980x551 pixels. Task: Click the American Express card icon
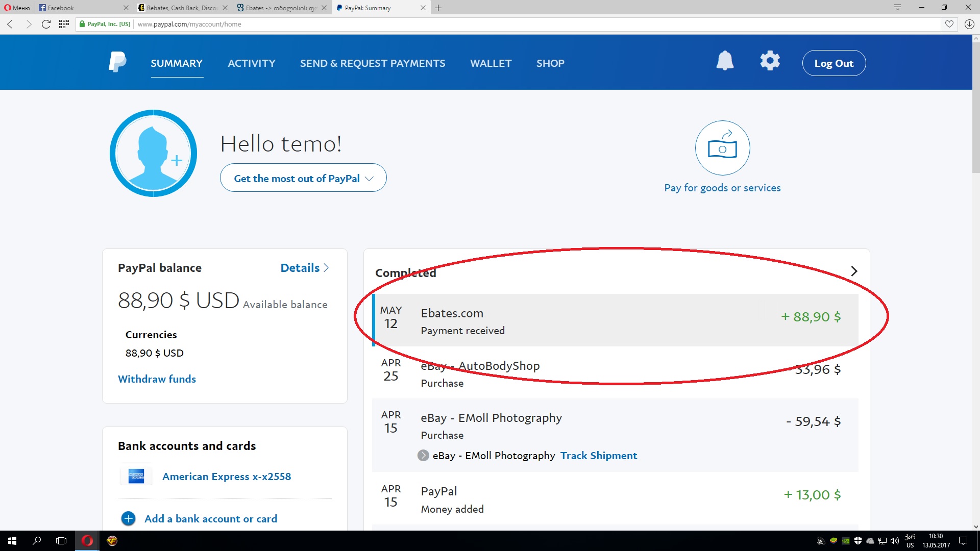tap(136, 476)
